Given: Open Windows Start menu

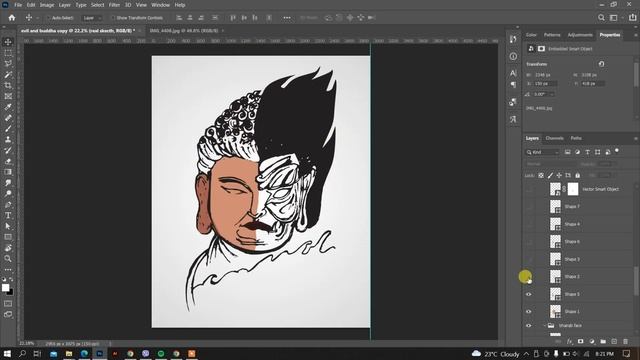Looking at the screenshot, I should tap(7, 353).
